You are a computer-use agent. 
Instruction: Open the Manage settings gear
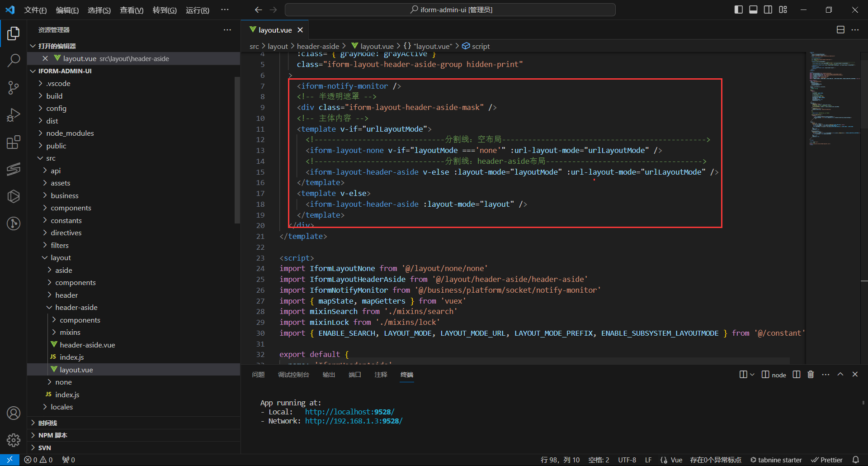click(x=14, y=440)
